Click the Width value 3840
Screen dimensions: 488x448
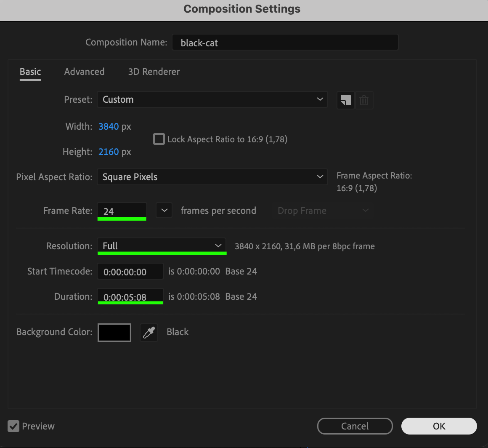pyautogui.click(x=109, y=126)
